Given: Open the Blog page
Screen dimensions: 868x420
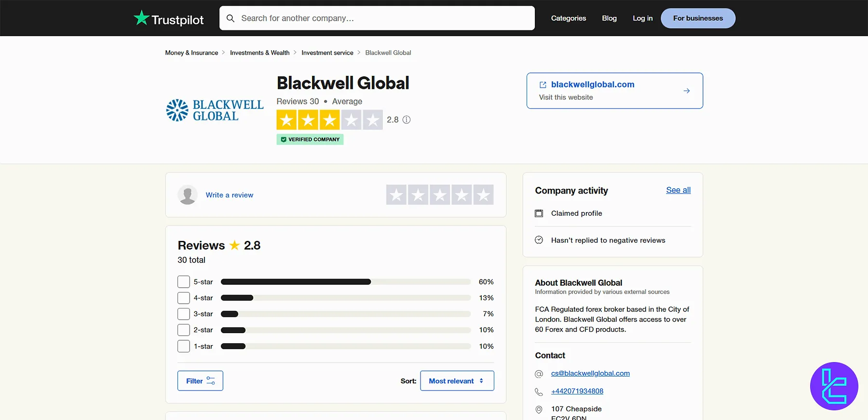Looking at the screenshot, I should [x=609, y=18].
